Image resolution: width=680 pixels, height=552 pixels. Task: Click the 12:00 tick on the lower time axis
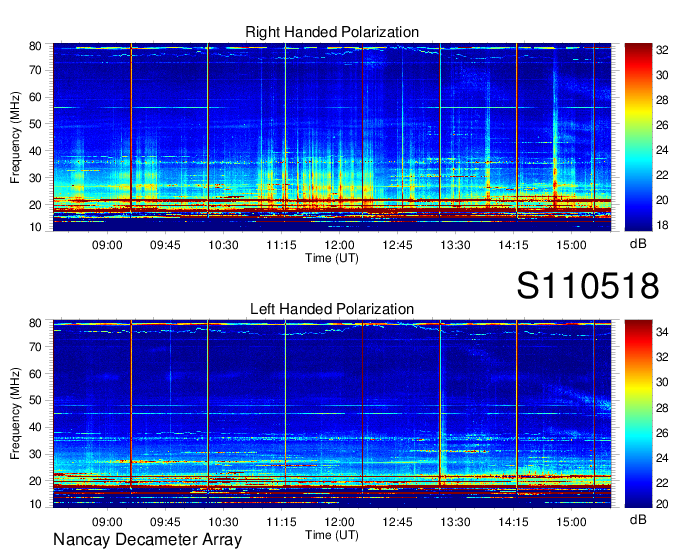click(339, 522)
